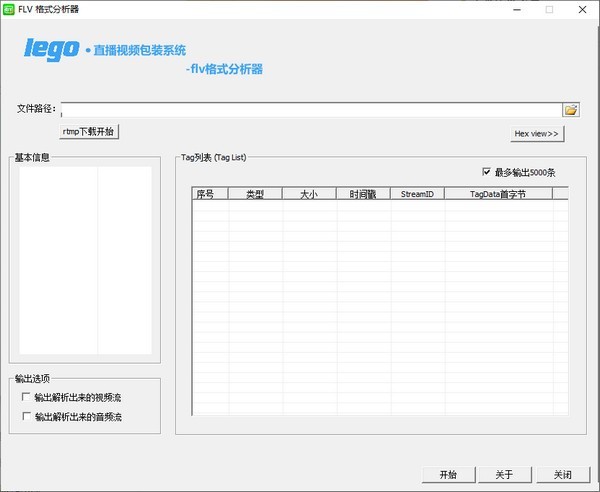Open the file browse folder icon
The width and height of the screenshot is (600, 492).
pos(571,110)
